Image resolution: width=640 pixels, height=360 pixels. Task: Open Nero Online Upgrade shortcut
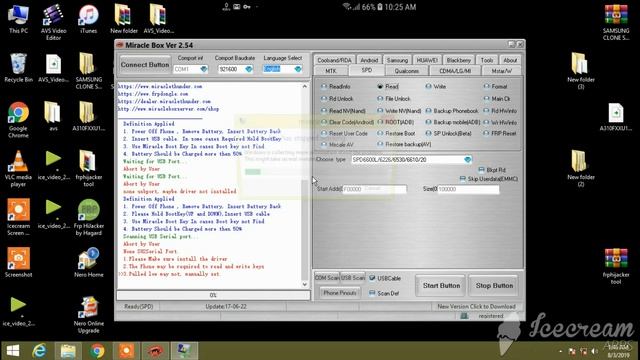pyautogui.click(x=89, y=315)
